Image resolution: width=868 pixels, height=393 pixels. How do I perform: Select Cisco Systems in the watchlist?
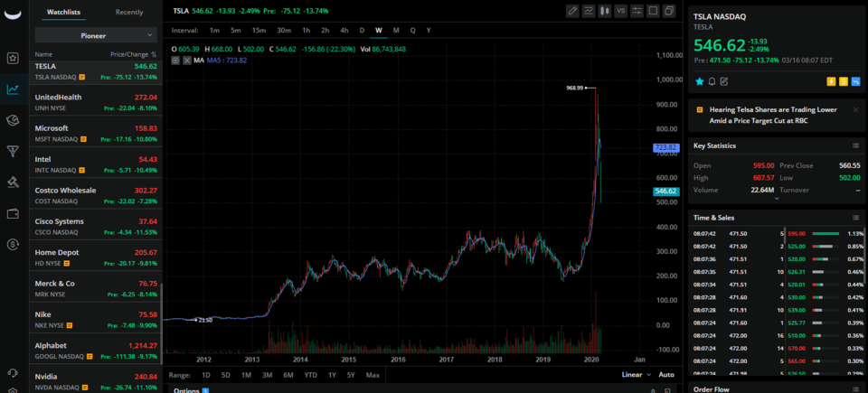pos(96,227)
